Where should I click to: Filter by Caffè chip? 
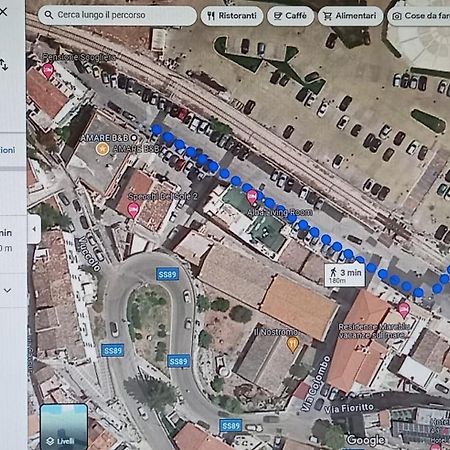290,16
